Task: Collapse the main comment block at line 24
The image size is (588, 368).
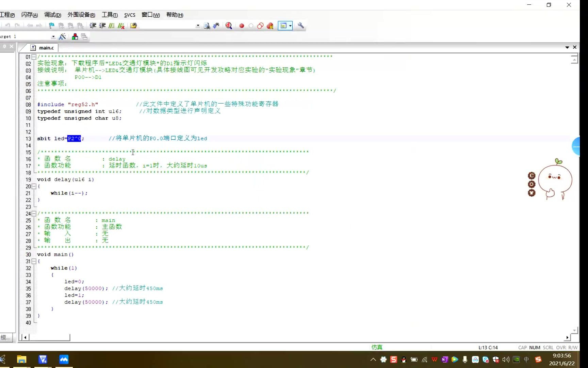Action: [x=34, y=214]
